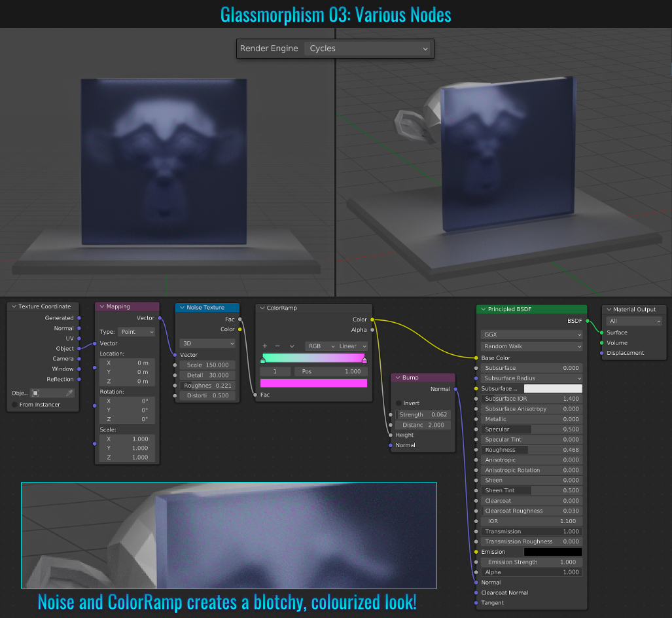The width and height of the screenshot is (672, 618).
Task: Collapse the Mapping node header
Action: coord(102,306)
